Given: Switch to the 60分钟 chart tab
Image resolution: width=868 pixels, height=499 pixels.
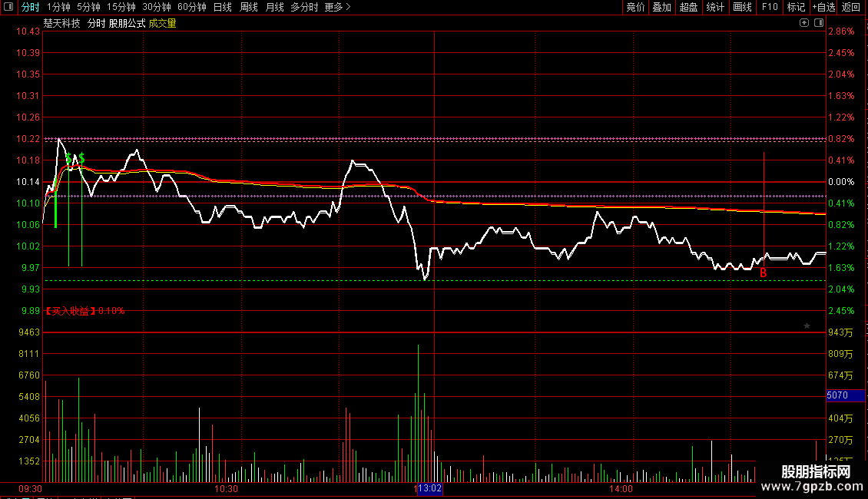Looking at the screenshot, I should click(x=191, y=7).
